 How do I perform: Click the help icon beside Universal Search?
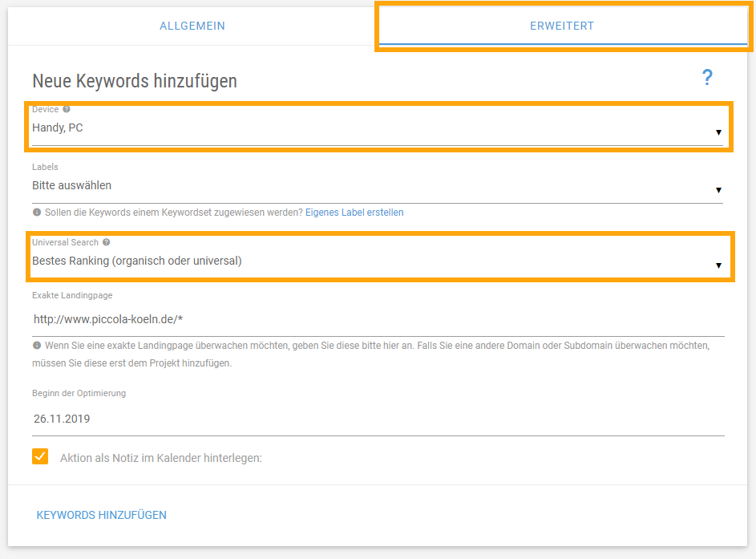click(x=106, y=242)
